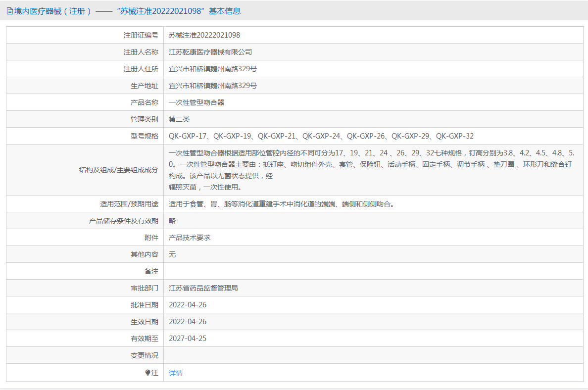Click the lightbulb icon next to 注
The image size is (588, 390).
148,372
